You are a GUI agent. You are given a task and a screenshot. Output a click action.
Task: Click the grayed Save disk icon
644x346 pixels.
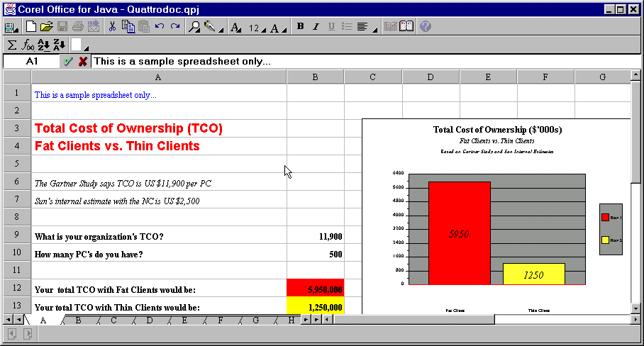[x=62, y=27]
